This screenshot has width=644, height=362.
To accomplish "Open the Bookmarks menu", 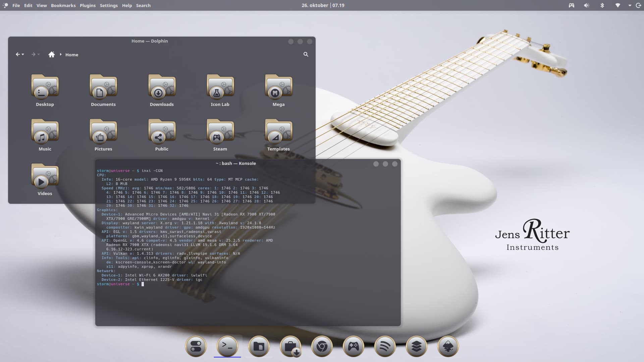I will [63, 5].
